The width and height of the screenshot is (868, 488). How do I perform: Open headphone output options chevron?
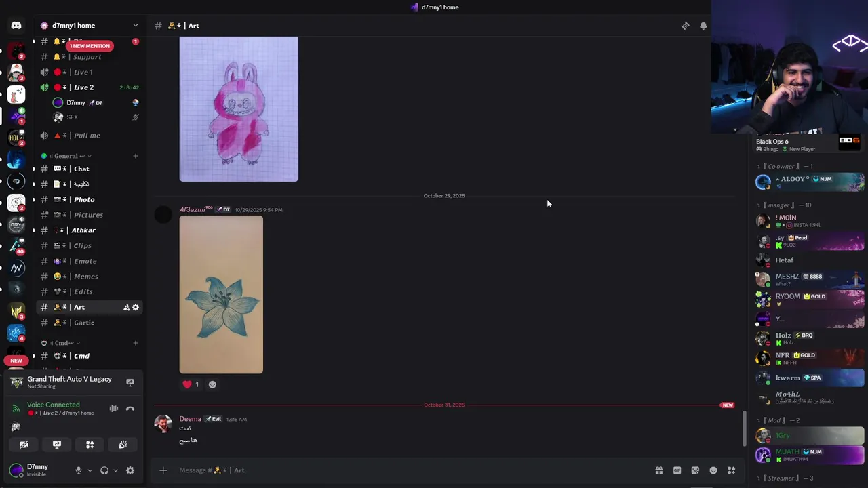tap(115, 470)
